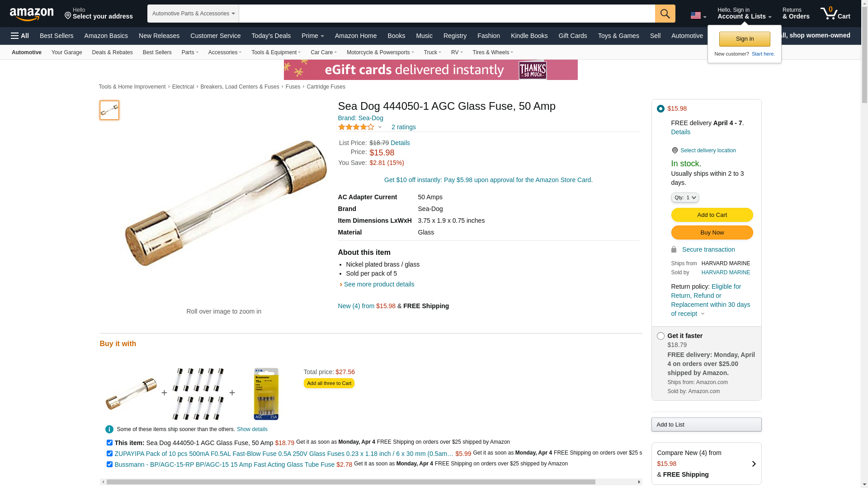Click the horizontal scrollbar under Buy it with
The width and height of the screenshot is (868, 488).
pyautogui.click(x=350, y=482)
